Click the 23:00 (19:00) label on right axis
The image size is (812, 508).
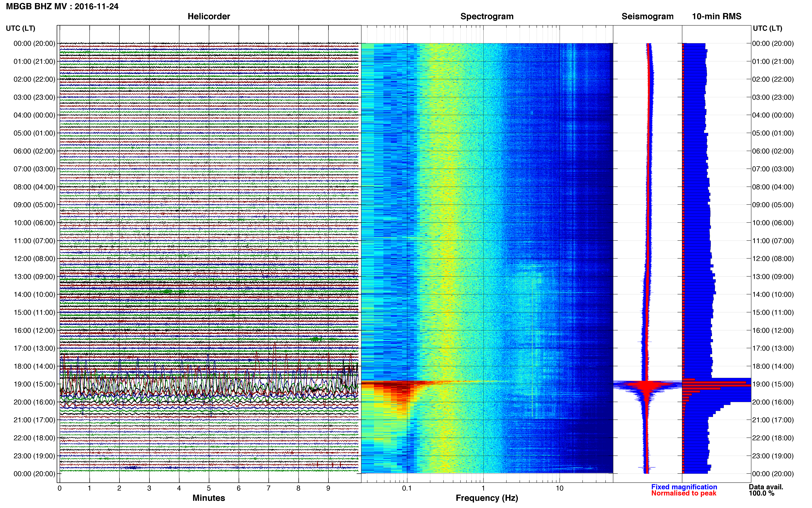pyautogui.click(x=773, y=456)
